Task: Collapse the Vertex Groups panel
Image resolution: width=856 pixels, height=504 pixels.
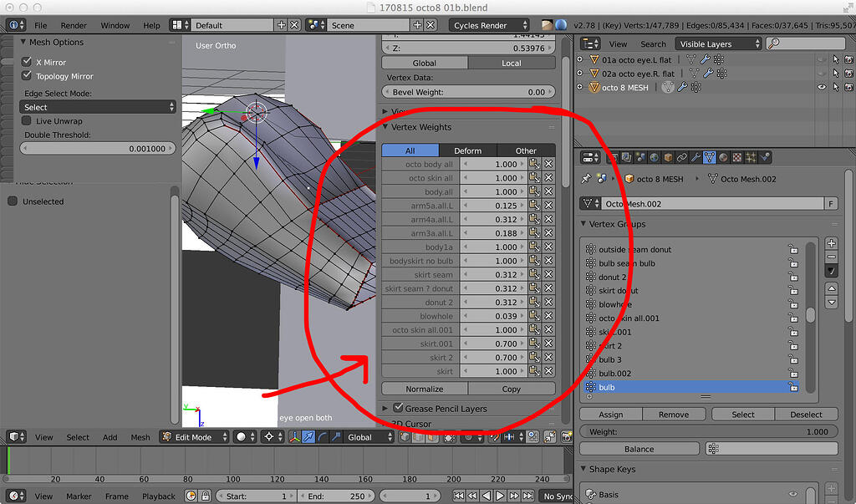Action: [583, 223]
